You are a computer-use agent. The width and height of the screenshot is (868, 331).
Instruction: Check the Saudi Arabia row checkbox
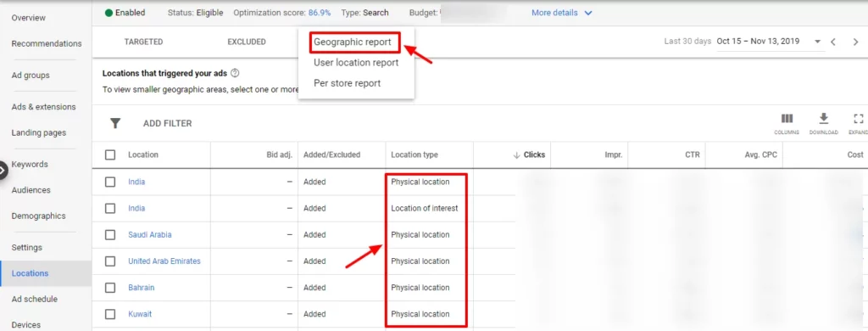tap(110, 234)
